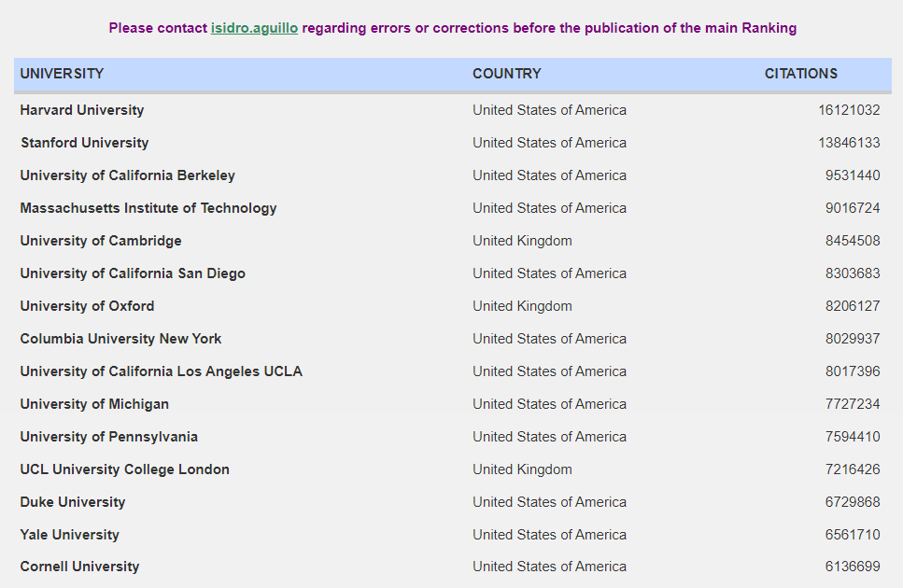Click the country cell for University of Pennsylvania
The width and height of the screenshot is (903, 588).
549,437
